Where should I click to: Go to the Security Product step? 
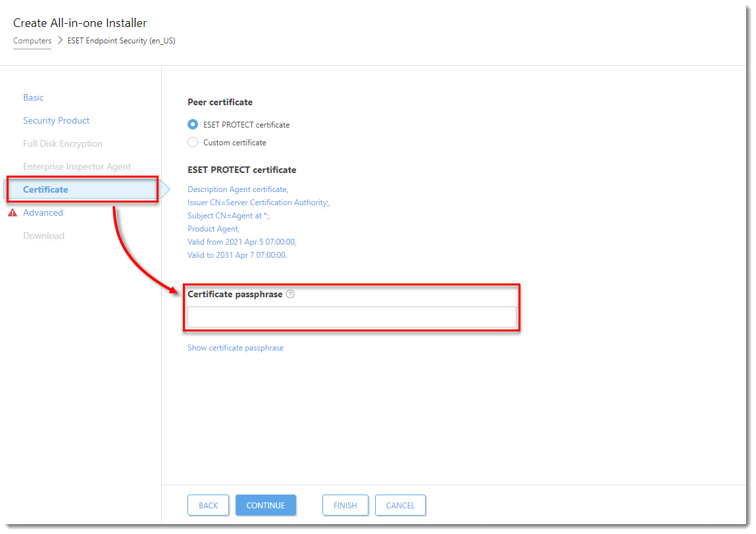pos(57,120)
